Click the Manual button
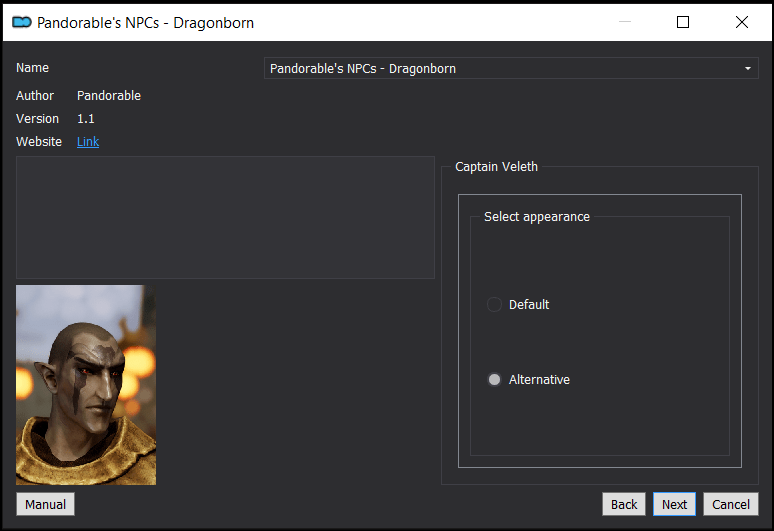The height and width of the screenshot is (531, 774). pos(45,504)
